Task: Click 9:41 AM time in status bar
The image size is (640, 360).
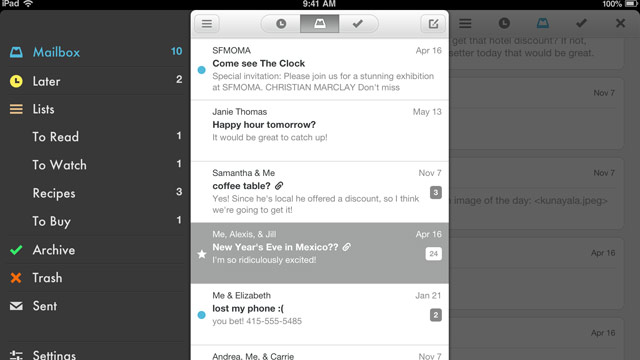Action: pyautogui.click(x=319, y=4)
